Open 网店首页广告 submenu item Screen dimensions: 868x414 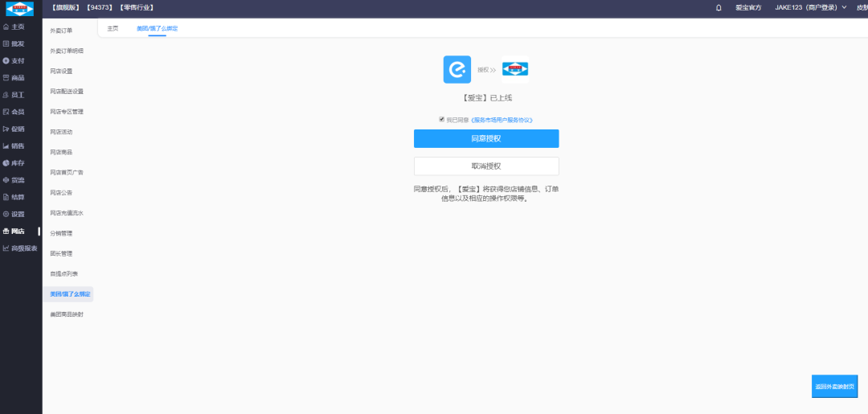67,173
